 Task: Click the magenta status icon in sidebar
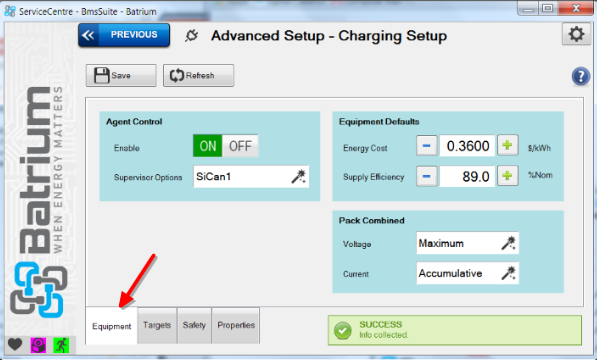(38, 345)
